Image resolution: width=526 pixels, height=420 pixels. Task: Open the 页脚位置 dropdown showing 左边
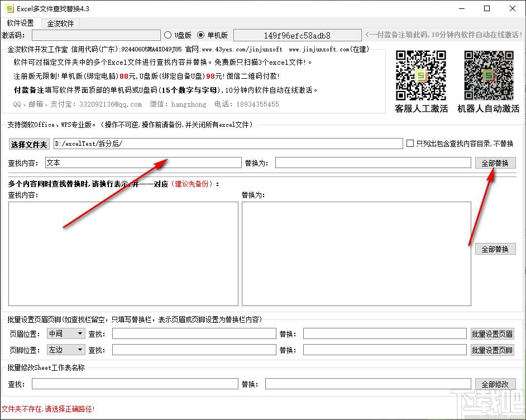point(66,350)
